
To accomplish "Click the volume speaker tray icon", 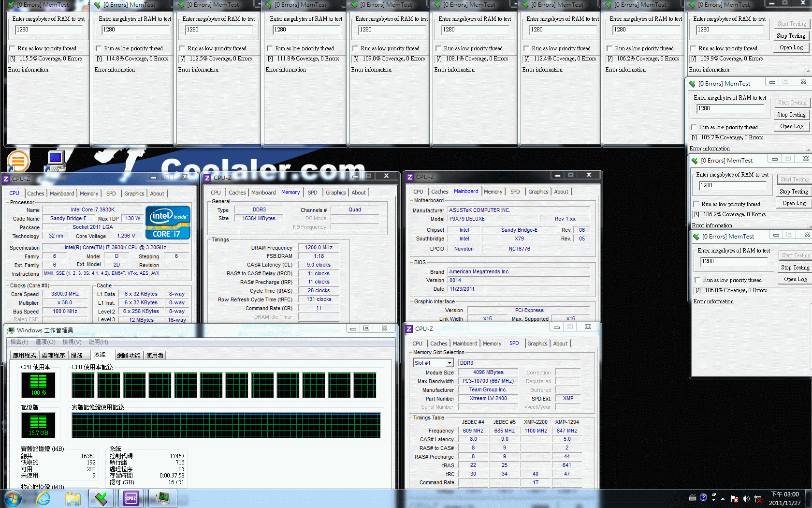I will click(x=746, y=498).
